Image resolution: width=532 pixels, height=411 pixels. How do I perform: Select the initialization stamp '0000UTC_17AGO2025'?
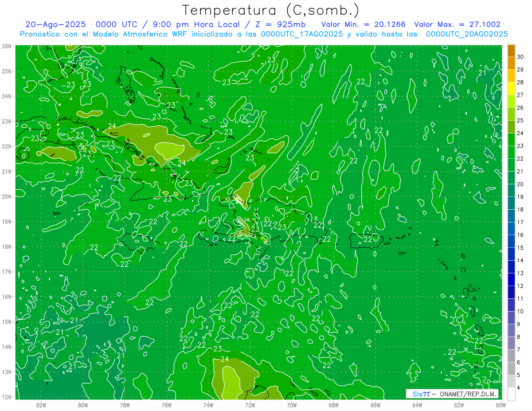pyautogui.click(x=301, y=34)
